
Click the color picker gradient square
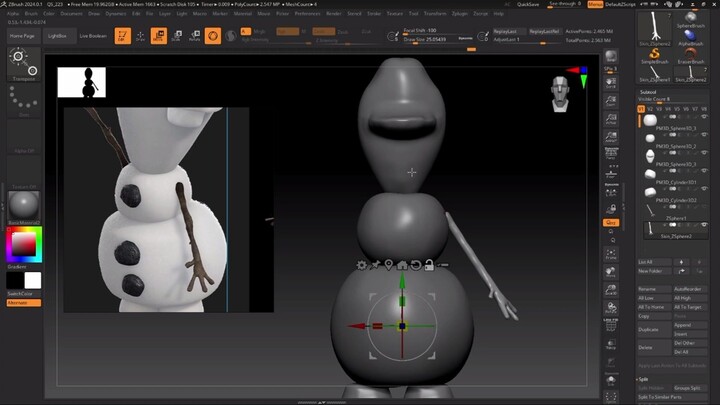coord(23,244)
